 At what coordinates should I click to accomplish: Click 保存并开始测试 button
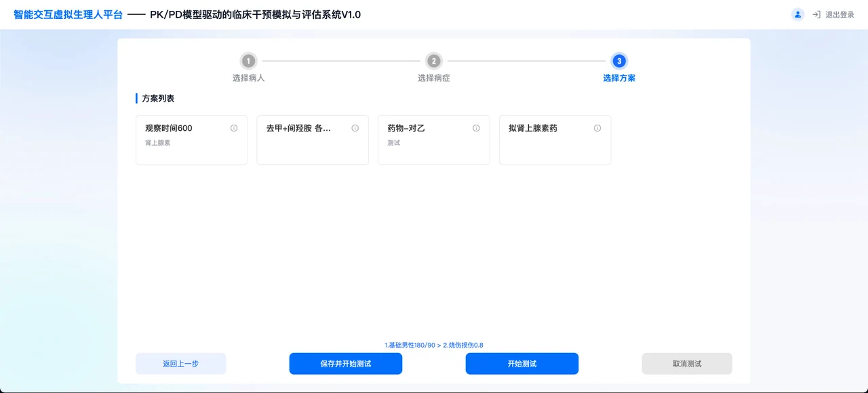pyautogui.click(x=346, y=364)
